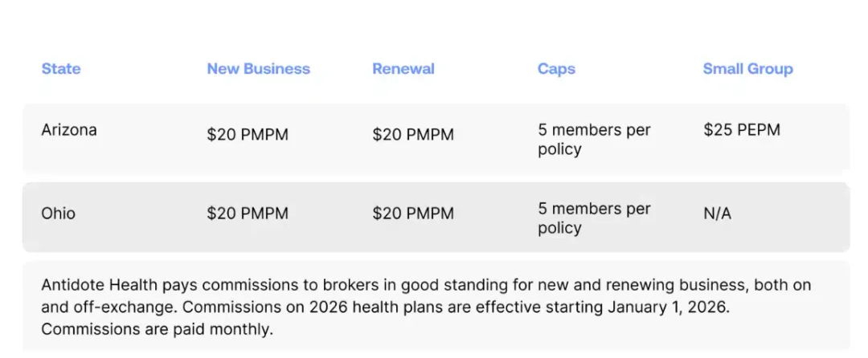Click the Renewal column header
This screenshot has height=358, width=868.
(x=403, y=69)
